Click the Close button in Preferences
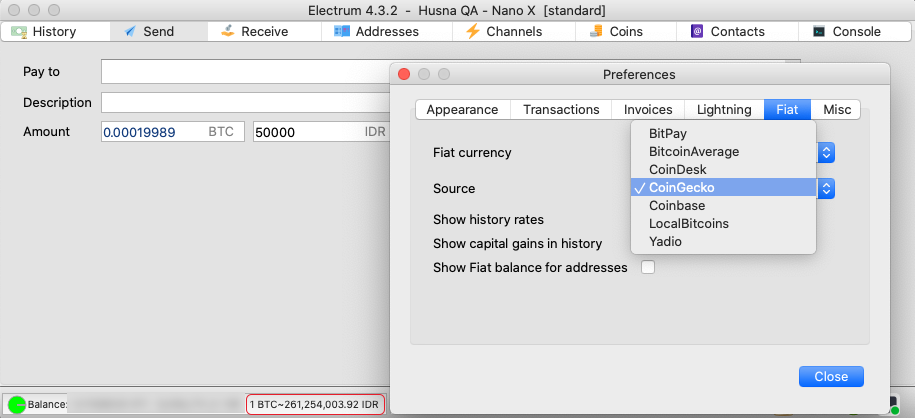Viewport: 915px width, 418px height. (831, 377)
